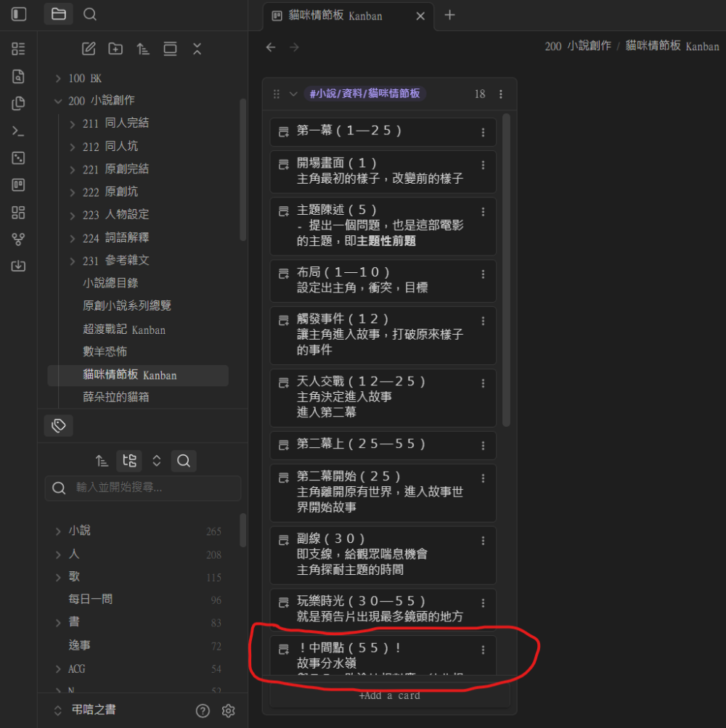The width and height of the screenshot is (726, 728).
Task: Open the top list-grid ribbon icon
Action: [x=18, y=49]
